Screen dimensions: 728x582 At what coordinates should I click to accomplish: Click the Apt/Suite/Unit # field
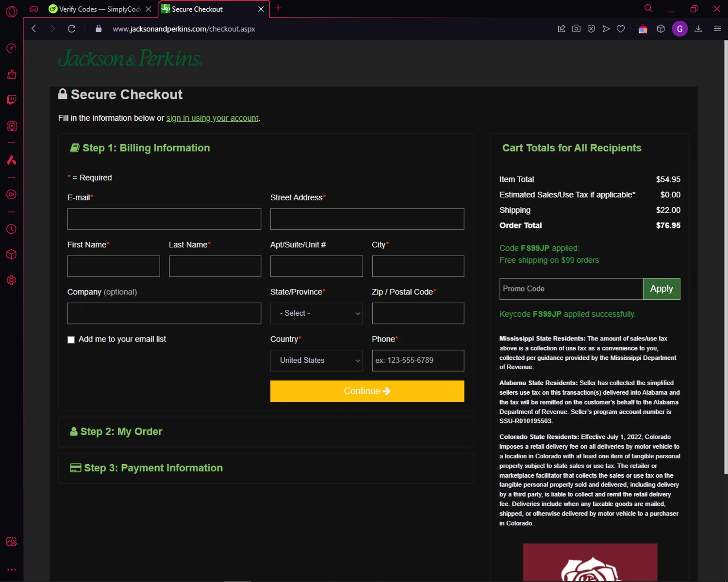(x=316, y=266)
